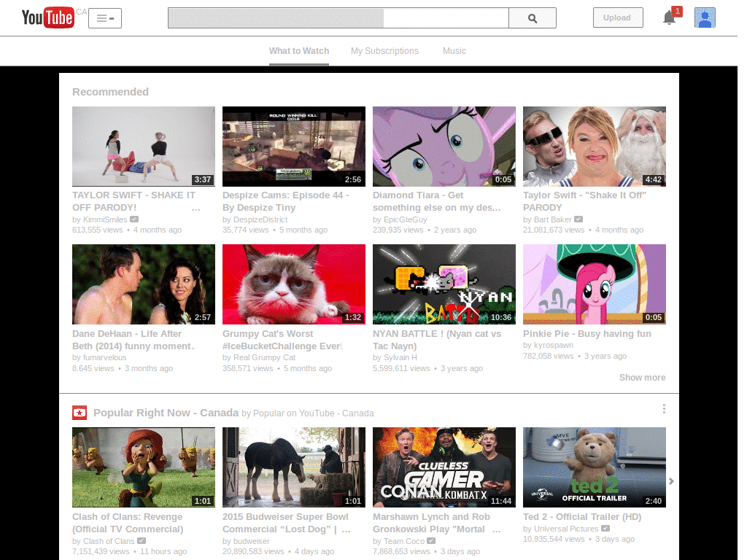Open the Clueless Gamer Conan thumbnail
Image resolution: width=747 pixels, height=560 pixels.
click(x=444, y=467)
